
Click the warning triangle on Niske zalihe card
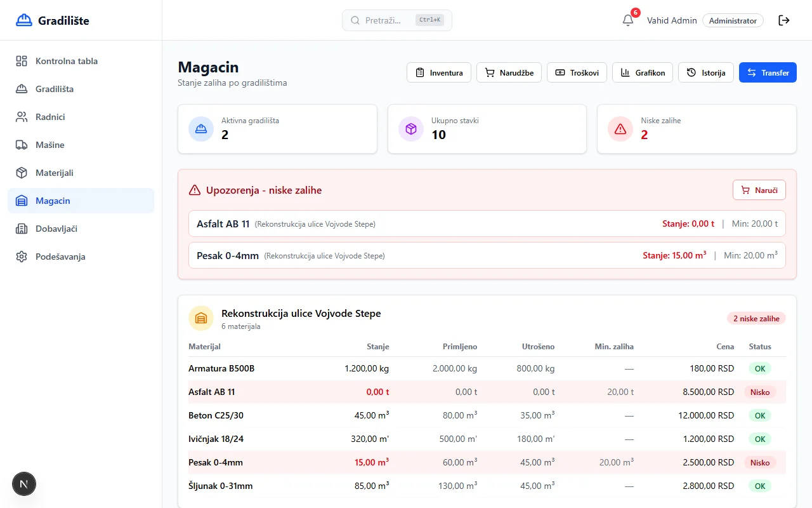click(620, 129)
